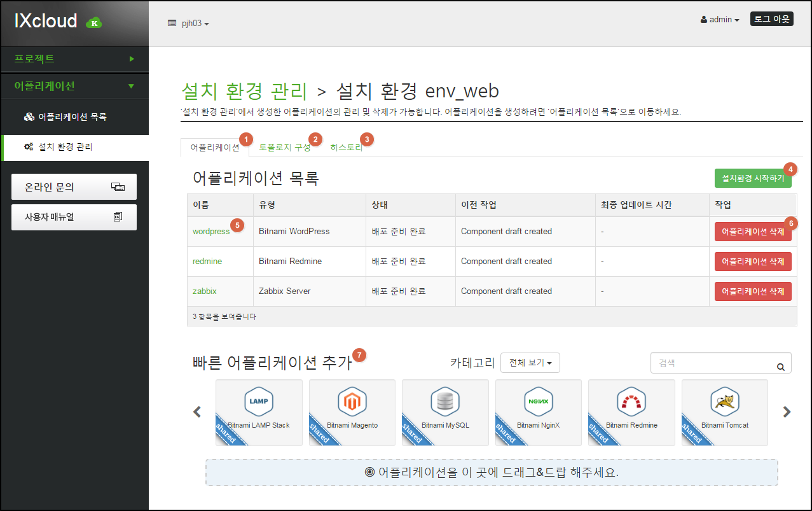Viewport: 812px width, 511px height.
Task: Click the Bitnami NginX icon
Action: point(539,401)
